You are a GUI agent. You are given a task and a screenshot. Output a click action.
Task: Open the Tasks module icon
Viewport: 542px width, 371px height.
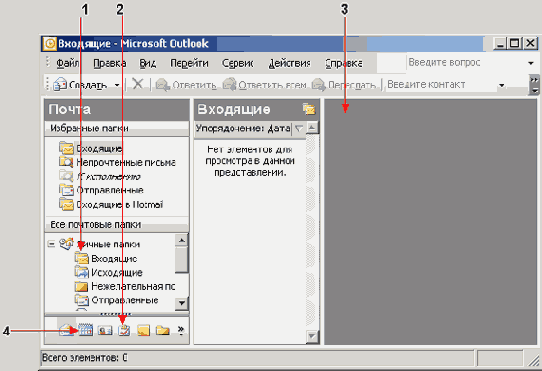(124, 330)
